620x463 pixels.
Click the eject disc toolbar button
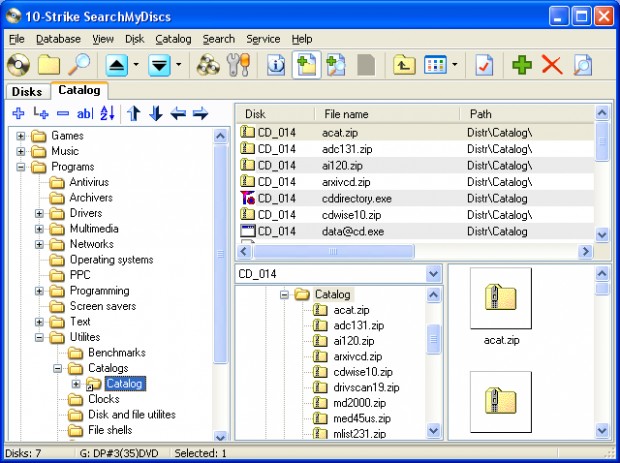click(117, 65)
